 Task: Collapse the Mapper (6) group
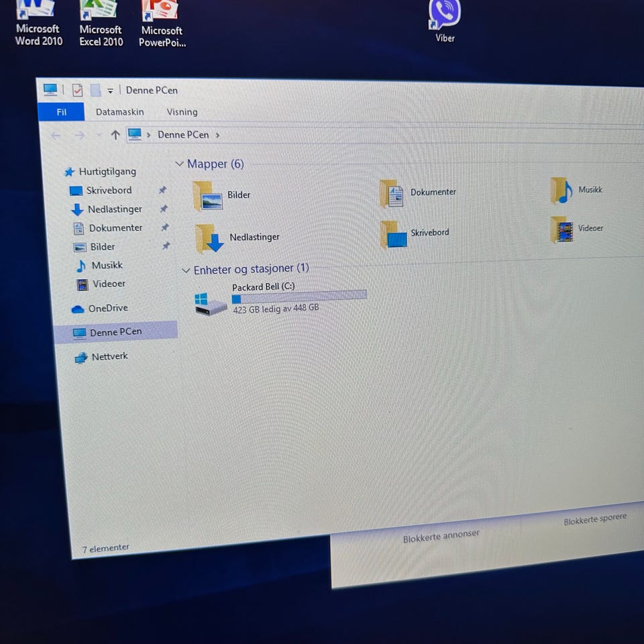[x=179, y=164]
